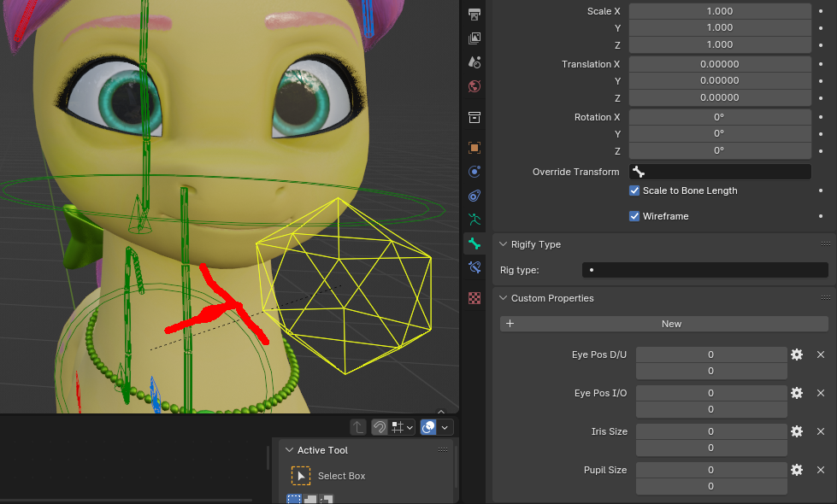
Task: Animate Rotation X using its dot
Action: click(821, 117)
